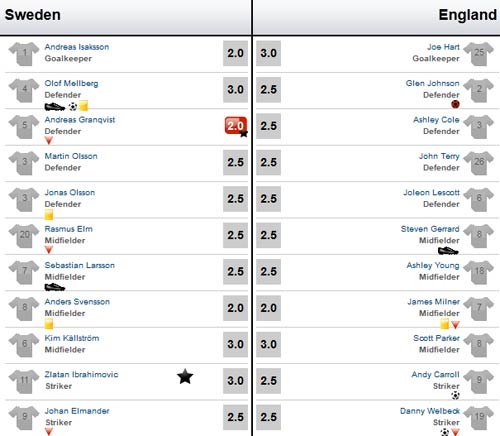The height and width of the screenshot is (436, 500).
Task: Click Joe Hart's number 25 shirt icon
Action: (479, 54)
